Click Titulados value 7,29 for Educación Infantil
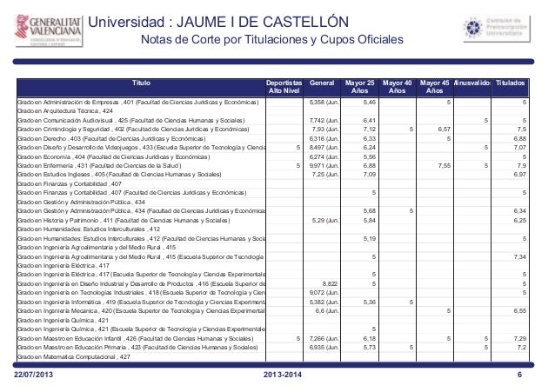The width and height of the screenshot is (555, 392). coord(520,339)
